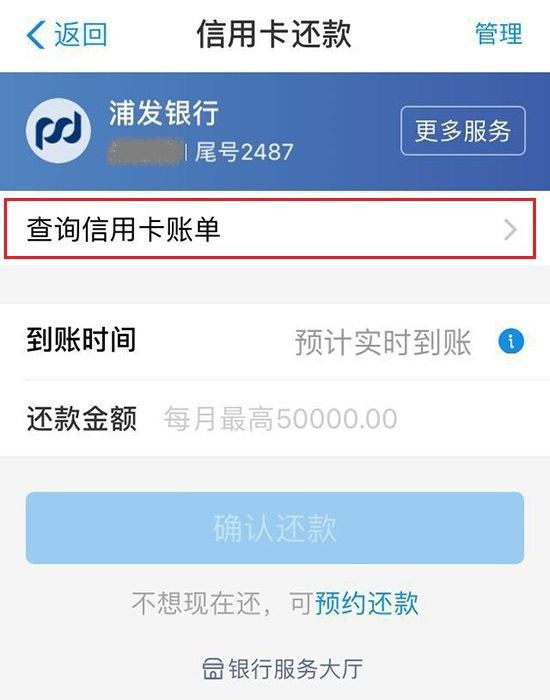Open 更多服务 button
The image size is (550, 700).
(x=463, y=131)
